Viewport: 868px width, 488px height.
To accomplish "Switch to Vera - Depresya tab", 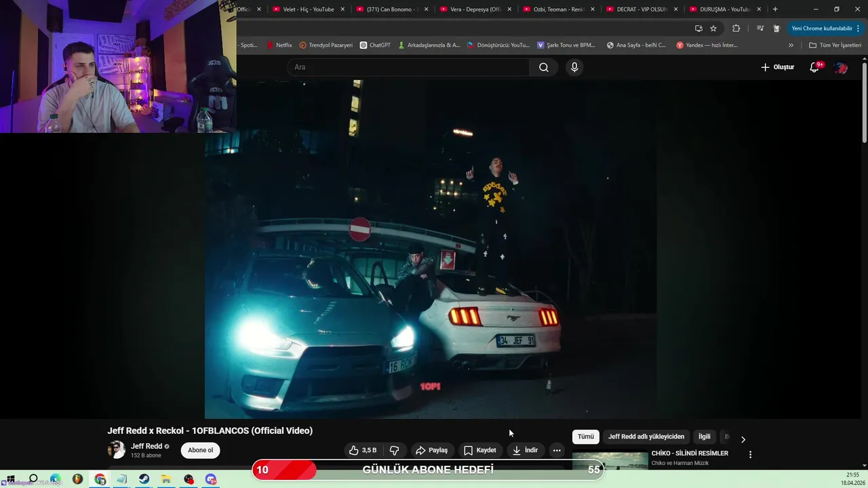I will coord(475,9).
